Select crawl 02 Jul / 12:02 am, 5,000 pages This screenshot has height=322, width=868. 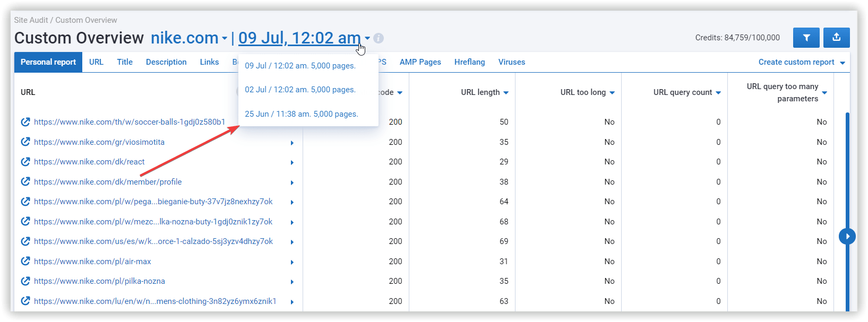[x=300, y=90]
